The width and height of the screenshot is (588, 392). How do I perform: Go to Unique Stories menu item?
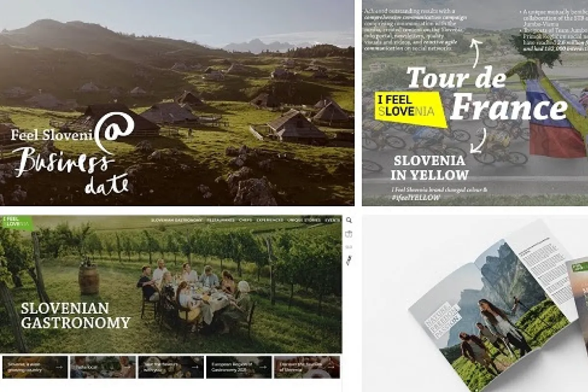[304, 220]
